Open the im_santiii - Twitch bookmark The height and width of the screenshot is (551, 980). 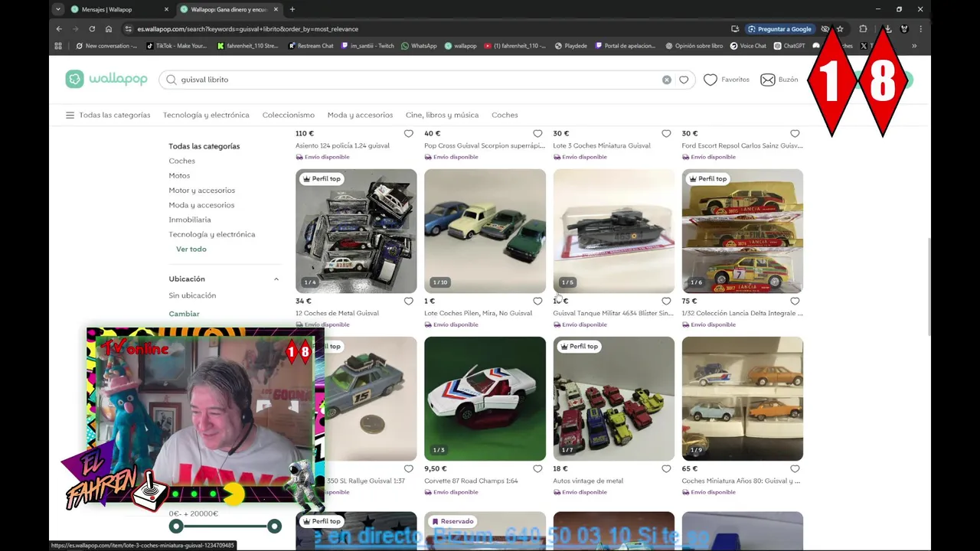367,46
